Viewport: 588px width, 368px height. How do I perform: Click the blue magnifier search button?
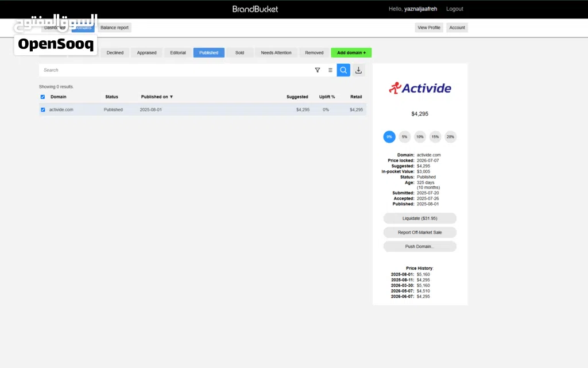(x=343, y=70)
